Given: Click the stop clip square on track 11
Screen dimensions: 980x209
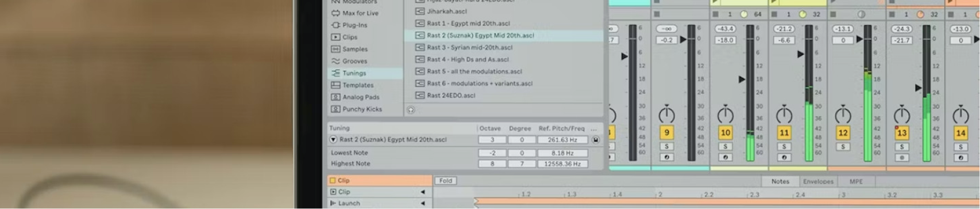Looking at the screenshot, I should coord(774,14).
